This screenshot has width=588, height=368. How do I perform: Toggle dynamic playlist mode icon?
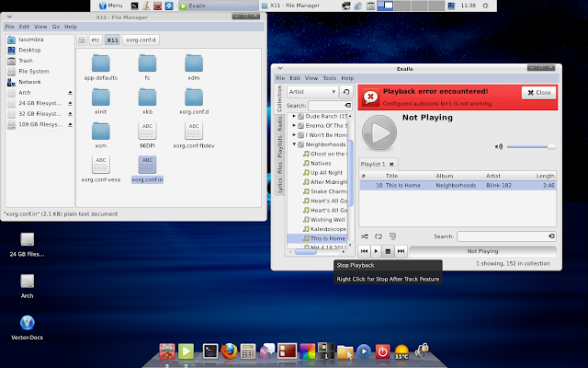point(392,236)
